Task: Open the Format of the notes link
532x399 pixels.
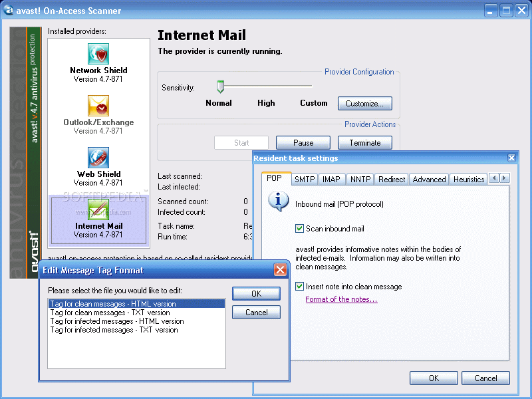Action: tap(341, 299)
